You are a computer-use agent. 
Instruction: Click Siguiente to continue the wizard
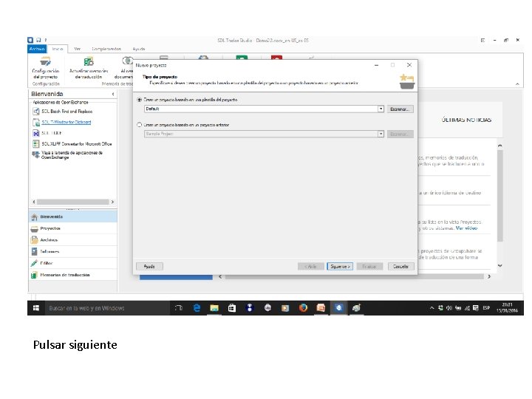point(340,266)
